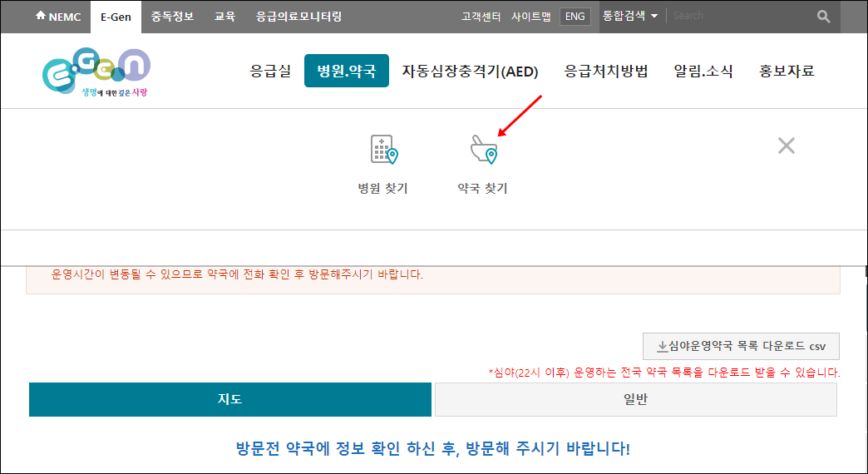Click the search magnifier icon
The image size is (868, 474).
[x=824, y=17]
